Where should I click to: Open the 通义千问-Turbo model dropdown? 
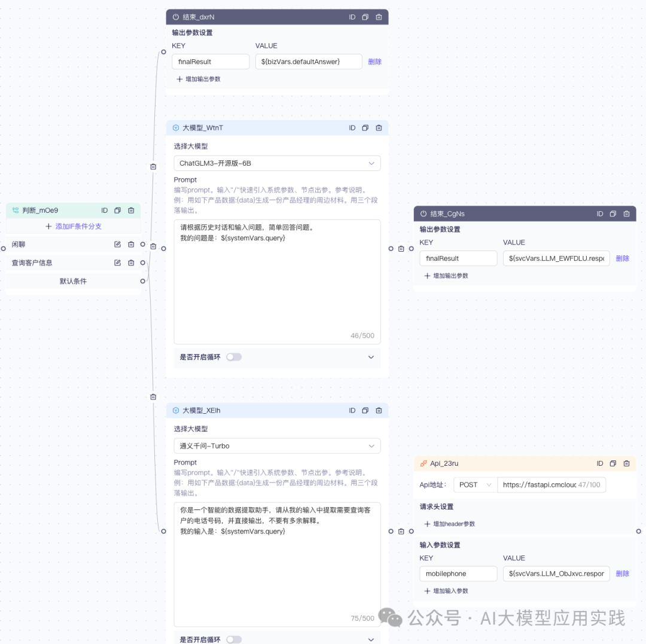[x=277, y=445]
